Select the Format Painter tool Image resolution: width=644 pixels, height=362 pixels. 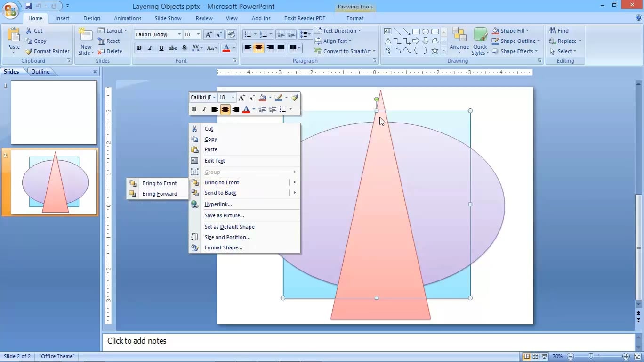[47, 51]
